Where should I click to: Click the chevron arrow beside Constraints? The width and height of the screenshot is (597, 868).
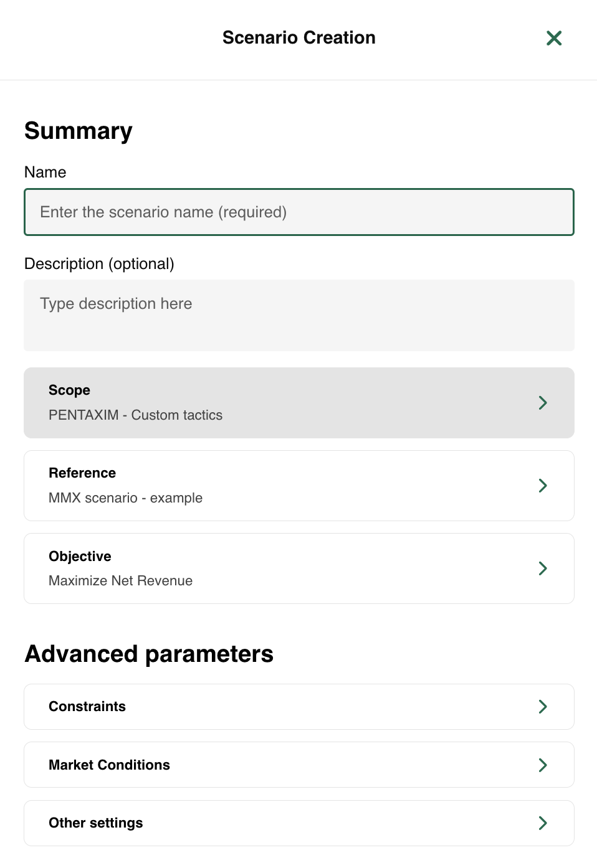coord(543,707)
